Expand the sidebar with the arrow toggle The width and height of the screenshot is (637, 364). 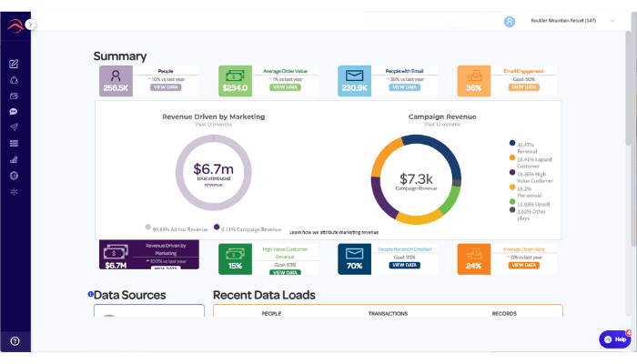(x=30, y=25)
